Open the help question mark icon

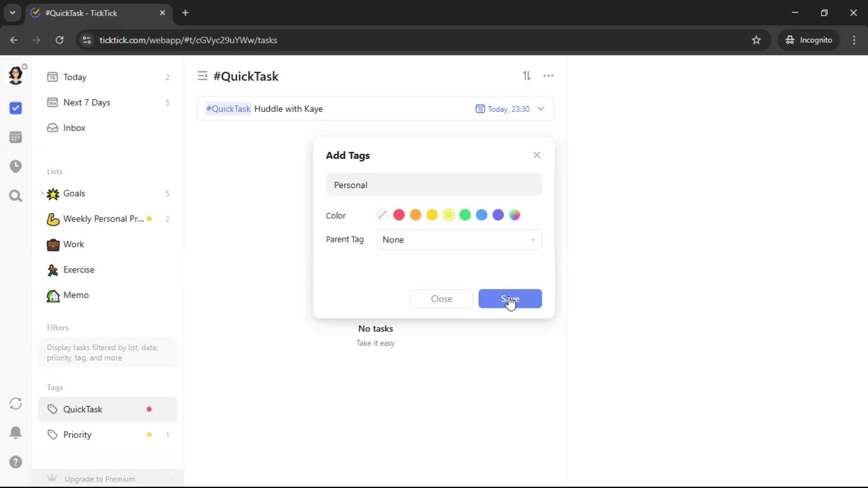tap(15, 462)
